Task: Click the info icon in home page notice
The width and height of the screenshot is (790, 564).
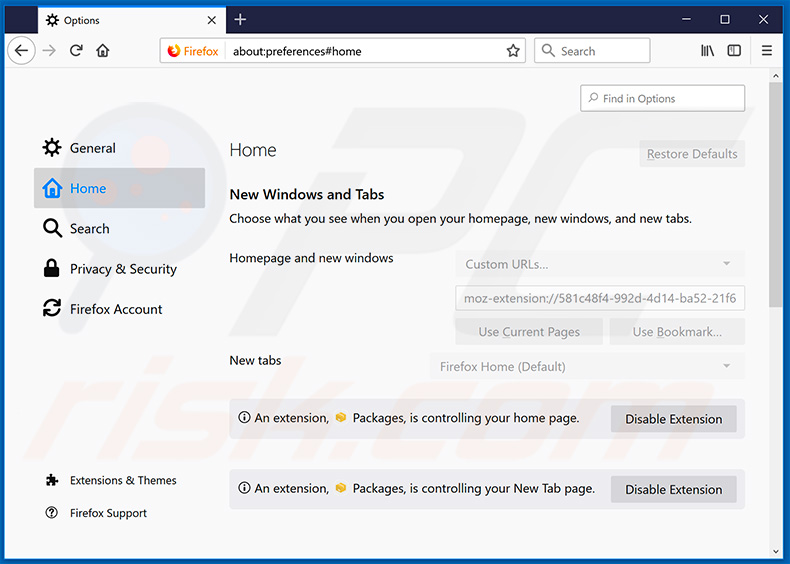Action: tap(244, 417)
